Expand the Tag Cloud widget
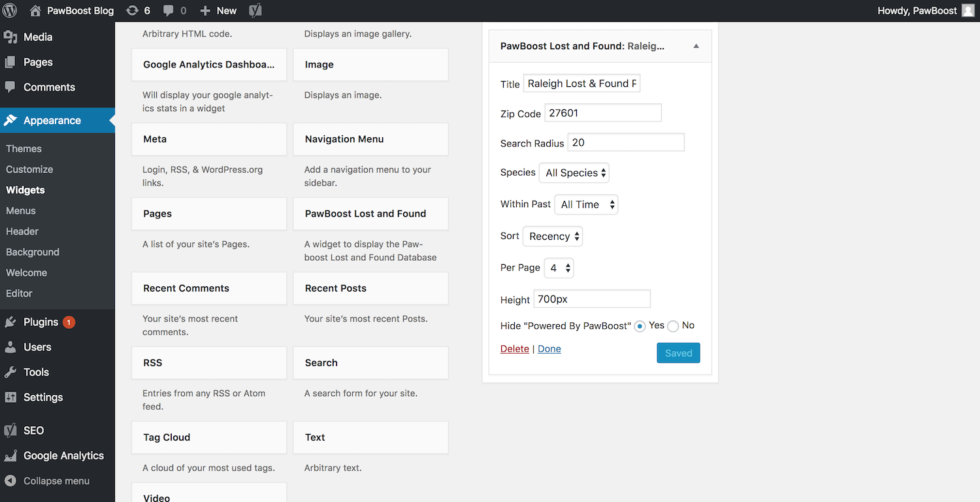 209,437
